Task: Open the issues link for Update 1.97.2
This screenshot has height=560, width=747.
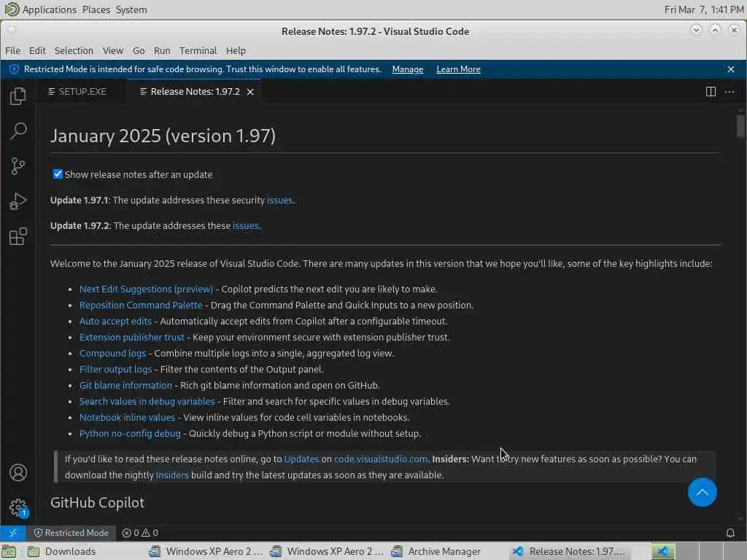Action: coord(245,226)
